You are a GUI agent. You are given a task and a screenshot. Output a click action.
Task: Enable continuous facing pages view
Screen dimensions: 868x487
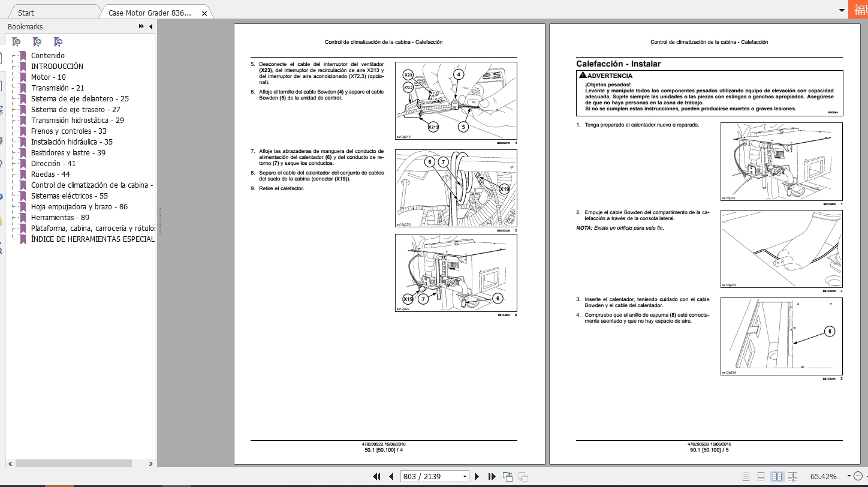793,476
